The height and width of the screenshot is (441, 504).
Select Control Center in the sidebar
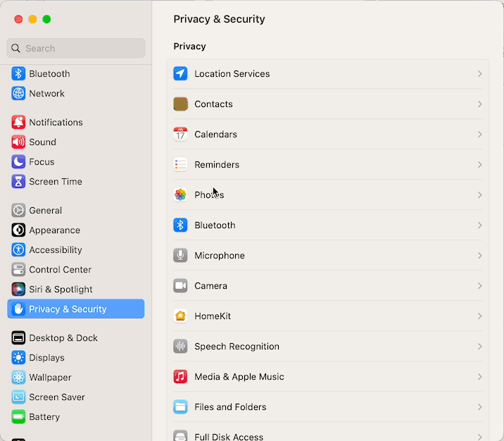click(60, 270)
